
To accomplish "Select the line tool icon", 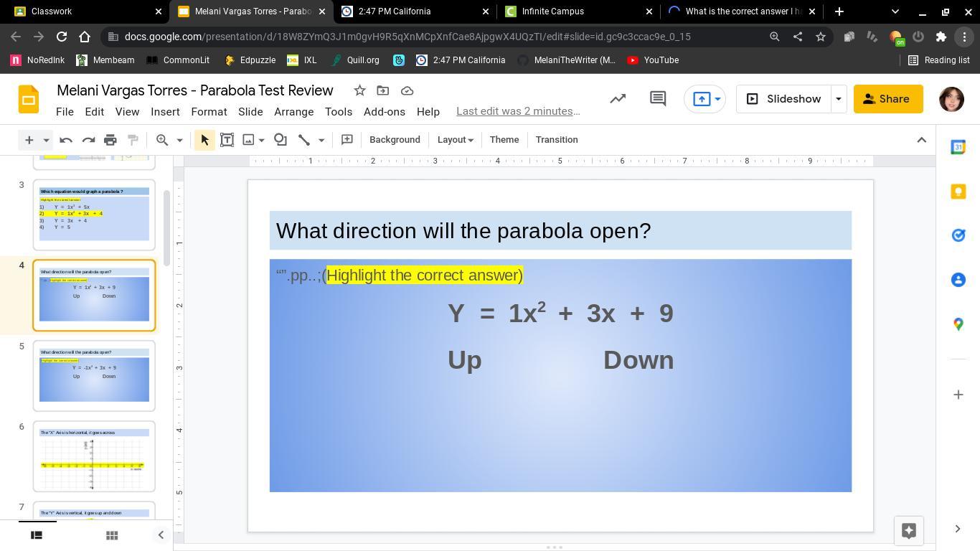I will tap(304, 140).
